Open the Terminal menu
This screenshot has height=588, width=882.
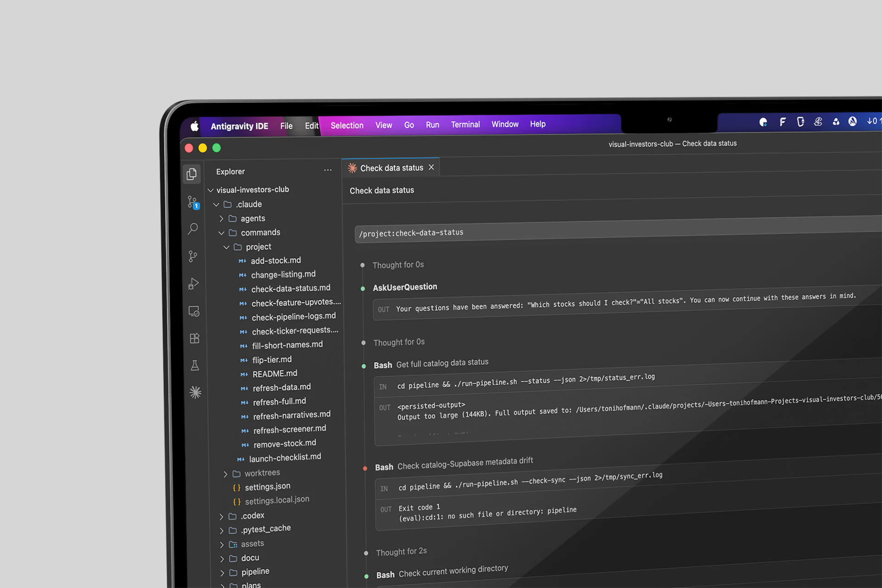pos(465,124)
